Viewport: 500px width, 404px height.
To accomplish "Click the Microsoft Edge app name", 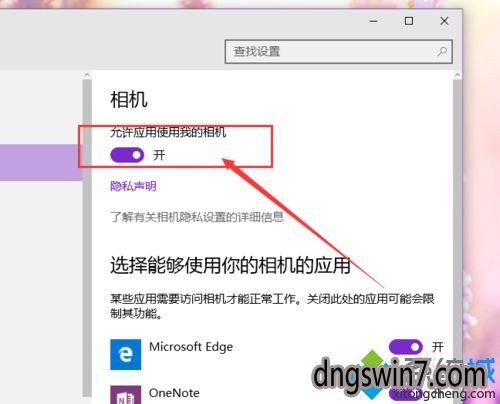I will pyautogui.click(x=191, y=347).
